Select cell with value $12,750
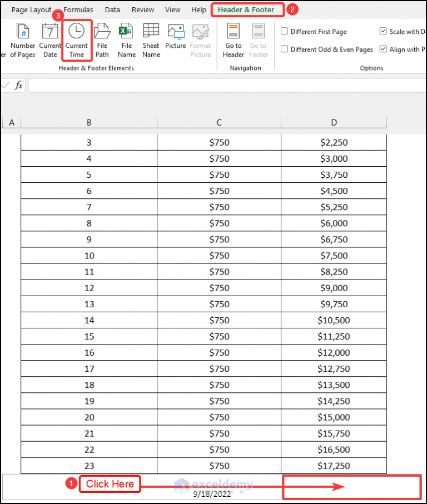427x504 pixels. click(334, 368)
